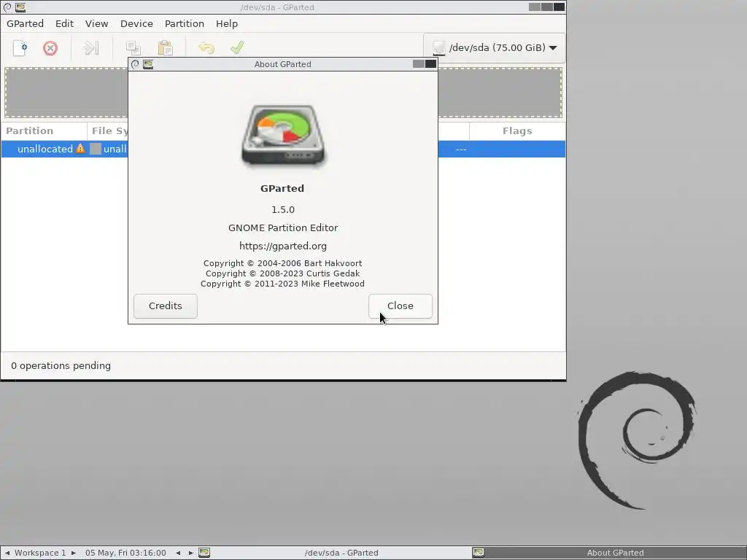Click Copyright 2008-2023 Curtis Gedak line
Screen dimensions: 747x560
pyautogui.click(x=283, y=273)
